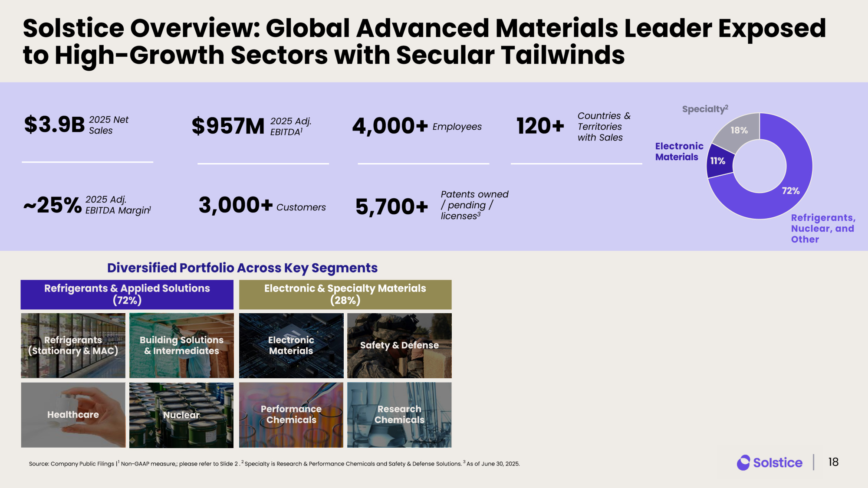Select the Refrigerants (Stationary & MAC) thumbnail

73,345
